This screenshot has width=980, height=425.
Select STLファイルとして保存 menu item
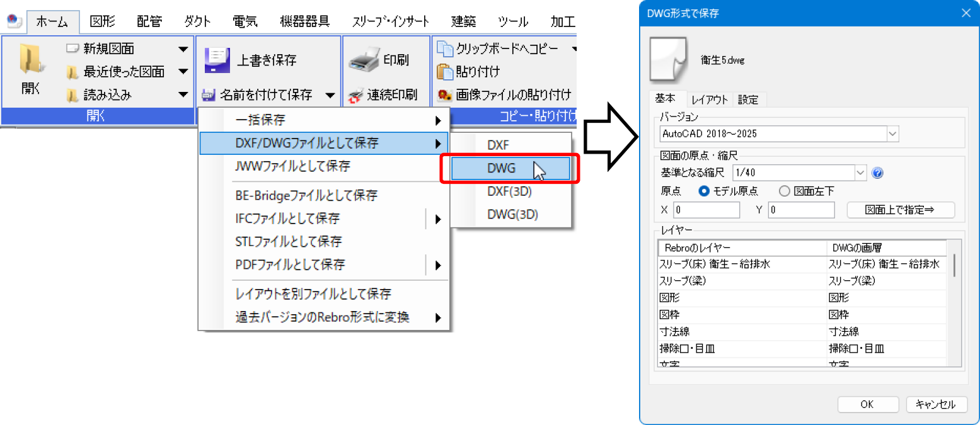(324, 242)
